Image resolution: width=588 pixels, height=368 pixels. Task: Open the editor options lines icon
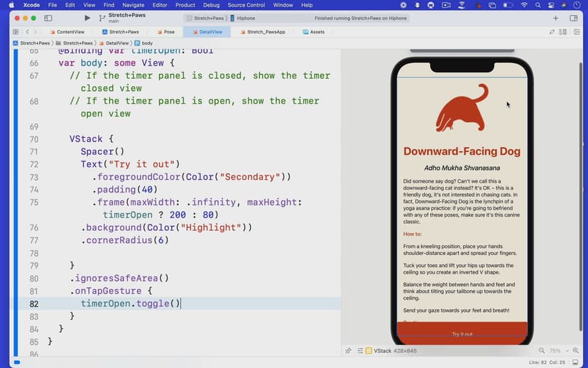[x=562, y=32]
